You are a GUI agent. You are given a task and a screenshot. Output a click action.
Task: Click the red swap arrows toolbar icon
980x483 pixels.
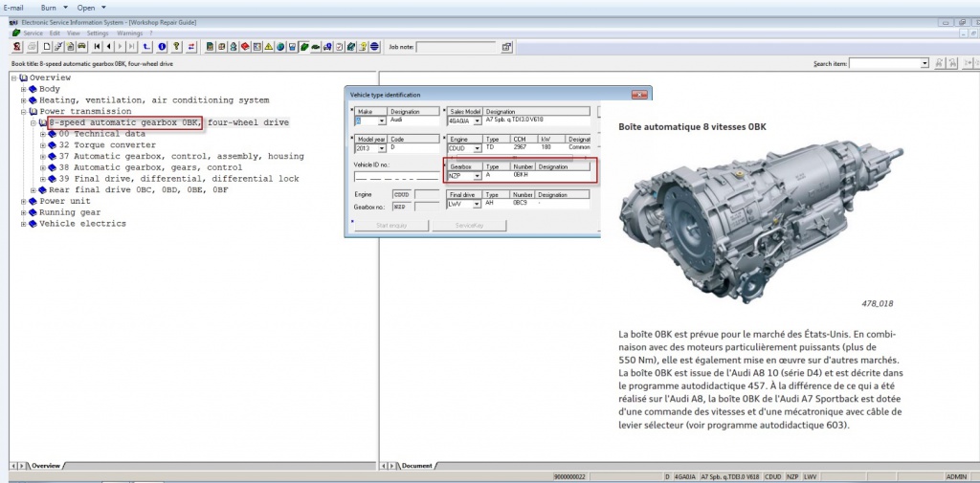coord(191,46)
